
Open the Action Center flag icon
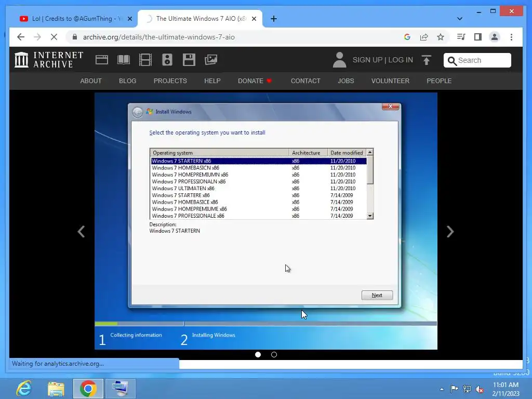click(454, 389)
